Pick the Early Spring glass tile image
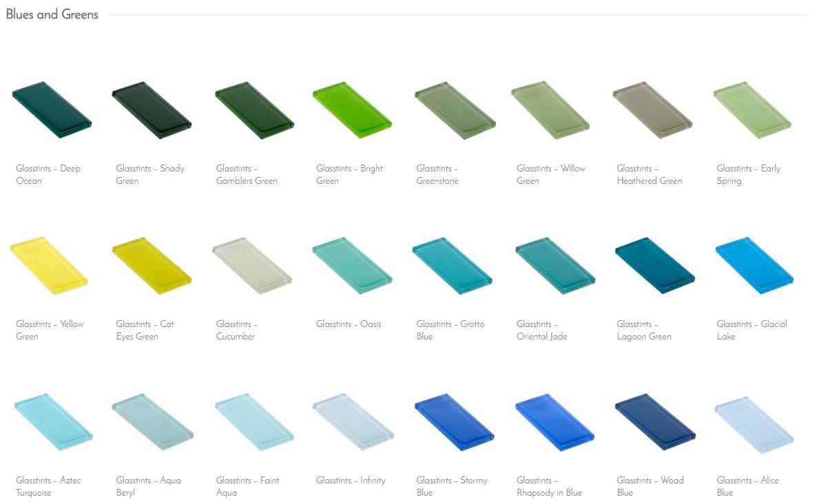Viewport: 817px width, 504px height. (x=752, y=109)
